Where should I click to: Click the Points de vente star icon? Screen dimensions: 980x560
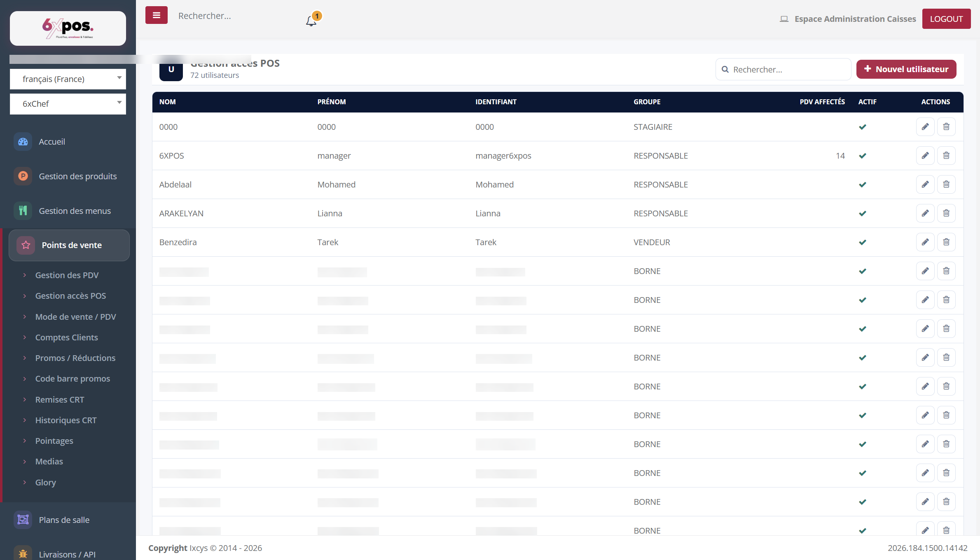pyautogui.click(x=26, y=245)
